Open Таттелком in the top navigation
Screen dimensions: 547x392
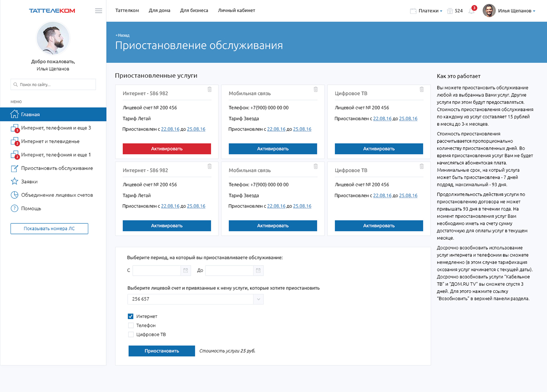tap(127, 11)
